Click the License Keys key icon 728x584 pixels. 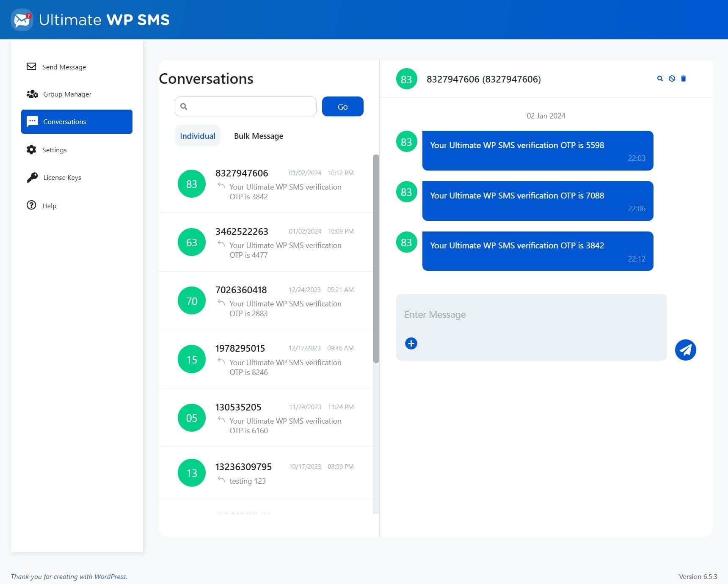pos(32,177)
